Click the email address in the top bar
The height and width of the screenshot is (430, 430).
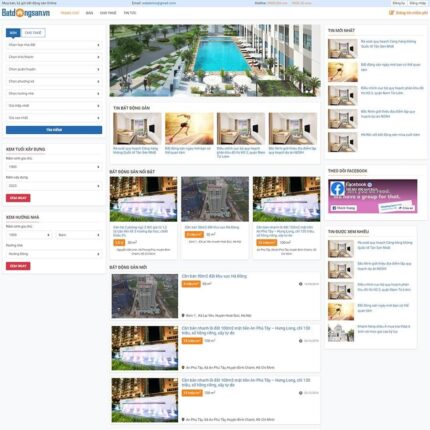point(159,3)
